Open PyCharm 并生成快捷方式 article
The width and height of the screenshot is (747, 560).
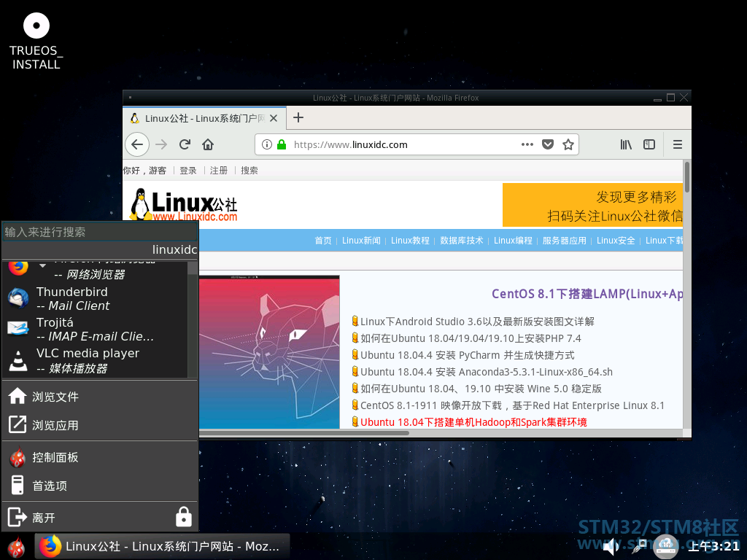tap(468, 355)
